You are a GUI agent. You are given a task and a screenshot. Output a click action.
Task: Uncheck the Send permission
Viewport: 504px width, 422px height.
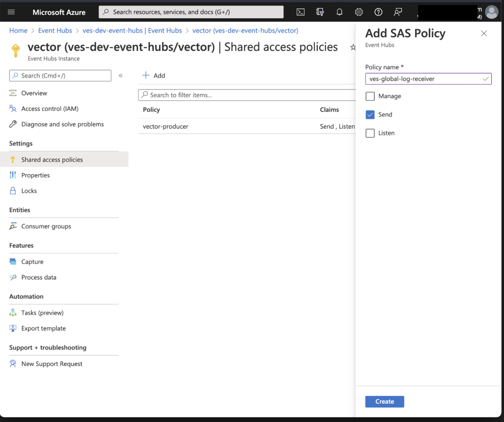point(370,115)
